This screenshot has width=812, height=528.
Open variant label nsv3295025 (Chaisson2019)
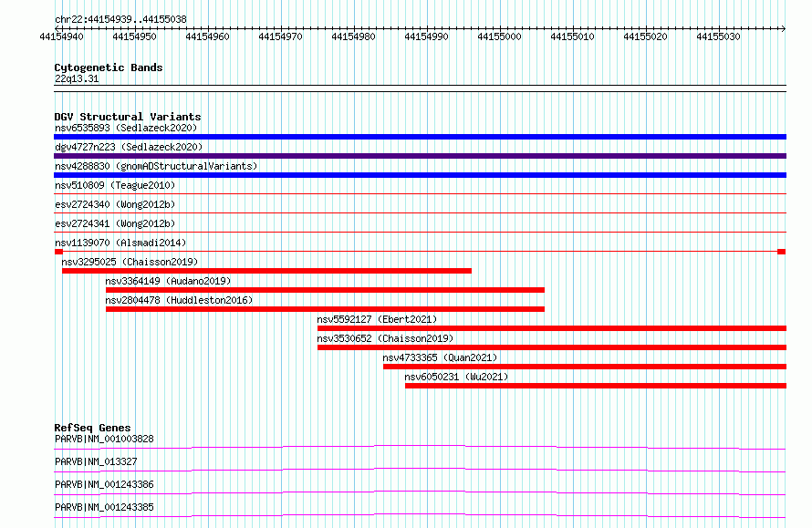(130, 262)
